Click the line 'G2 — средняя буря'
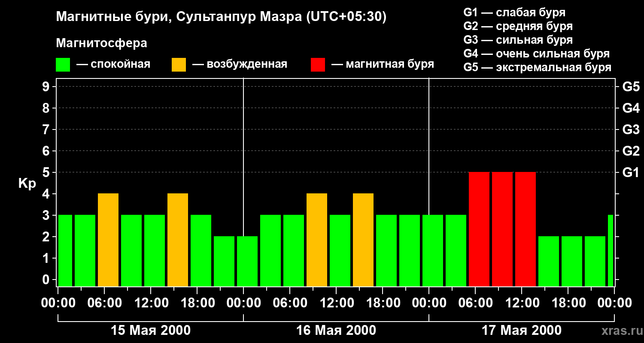This screenshot has width=644, height=343. 518,26
